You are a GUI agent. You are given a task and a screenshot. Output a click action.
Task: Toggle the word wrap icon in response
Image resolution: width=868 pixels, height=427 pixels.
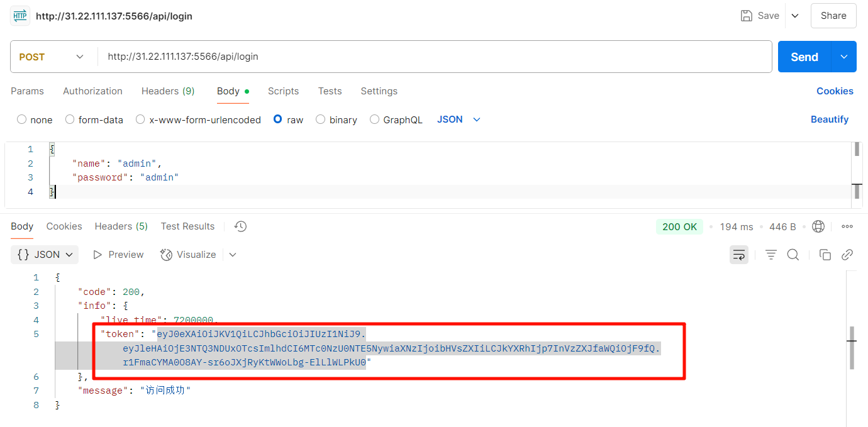click(738, 255)
